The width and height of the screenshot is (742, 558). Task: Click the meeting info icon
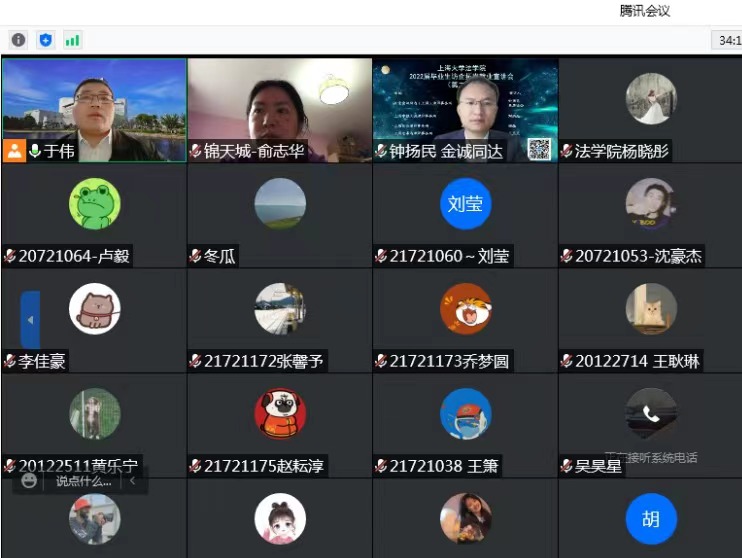point(18,40)
